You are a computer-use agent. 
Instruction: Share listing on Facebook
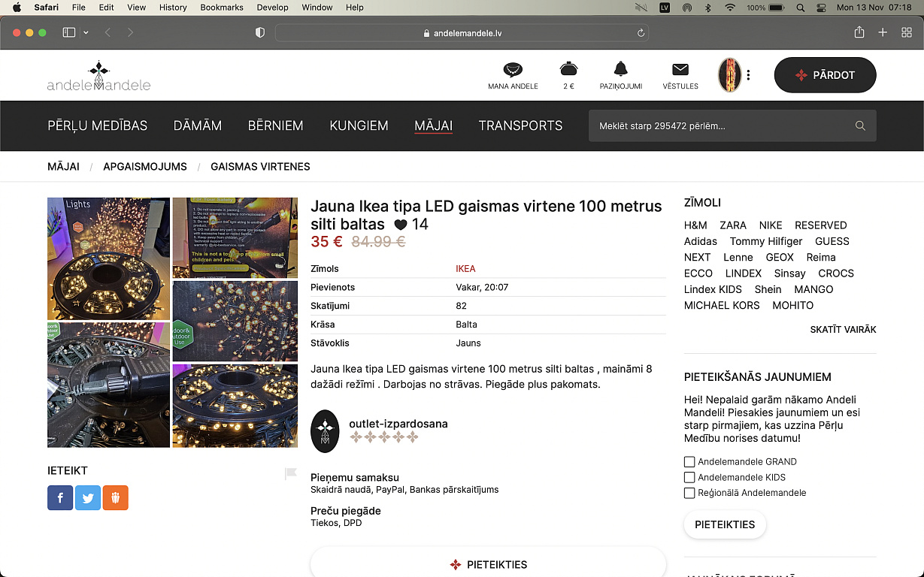60,497
